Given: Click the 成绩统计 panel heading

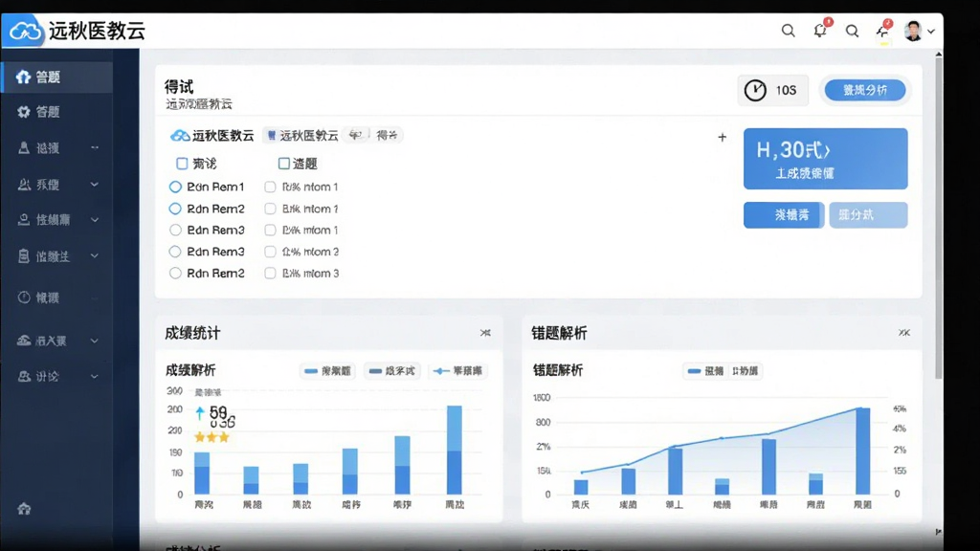Looking at the screenshot, I should [x=192, y=333].
